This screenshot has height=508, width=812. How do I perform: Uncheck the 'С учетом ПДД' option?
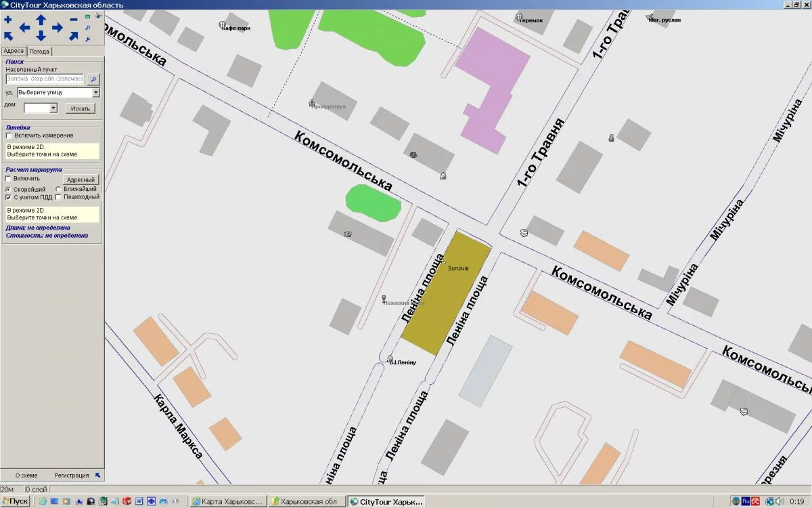click(x=9, y=197)
